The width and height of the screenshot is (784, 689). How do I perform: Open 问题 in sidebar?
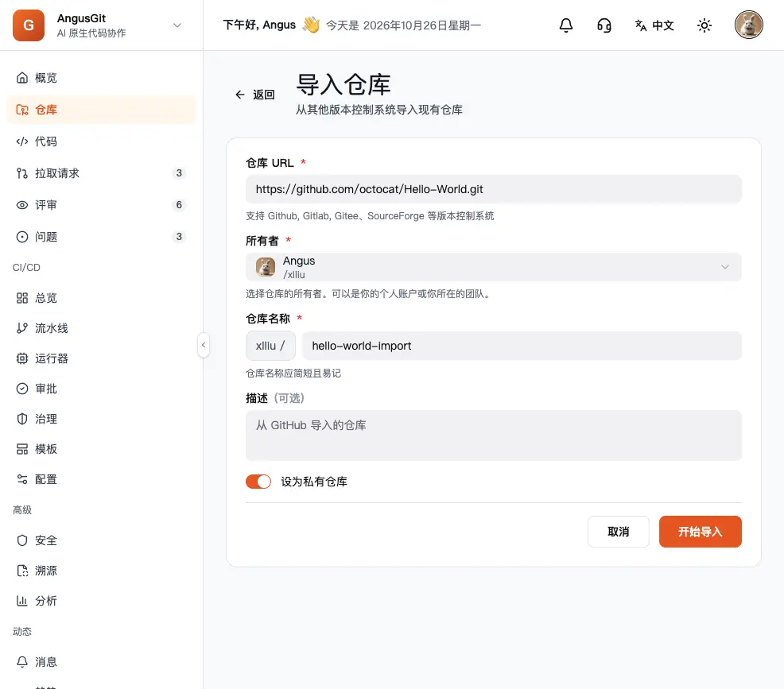pyautogui.click(x=102, y=236)
